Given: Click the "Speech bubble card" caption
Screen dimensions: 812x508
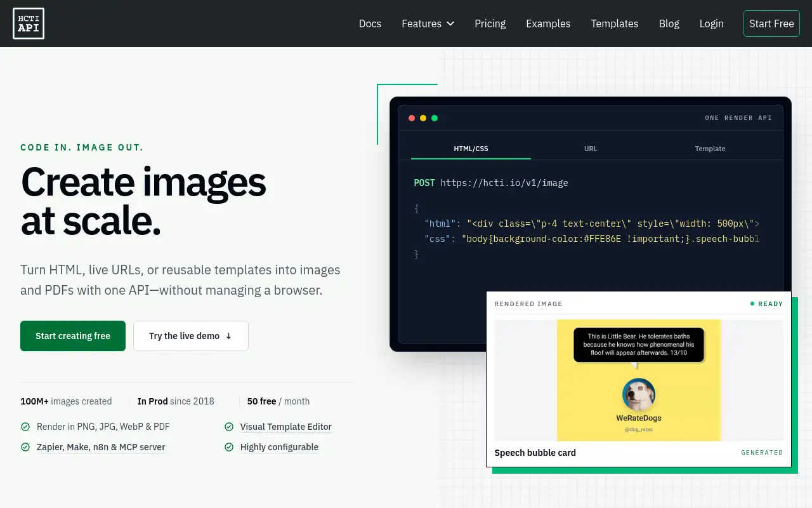Looking at the screenshot, I should tap(535, 453).
